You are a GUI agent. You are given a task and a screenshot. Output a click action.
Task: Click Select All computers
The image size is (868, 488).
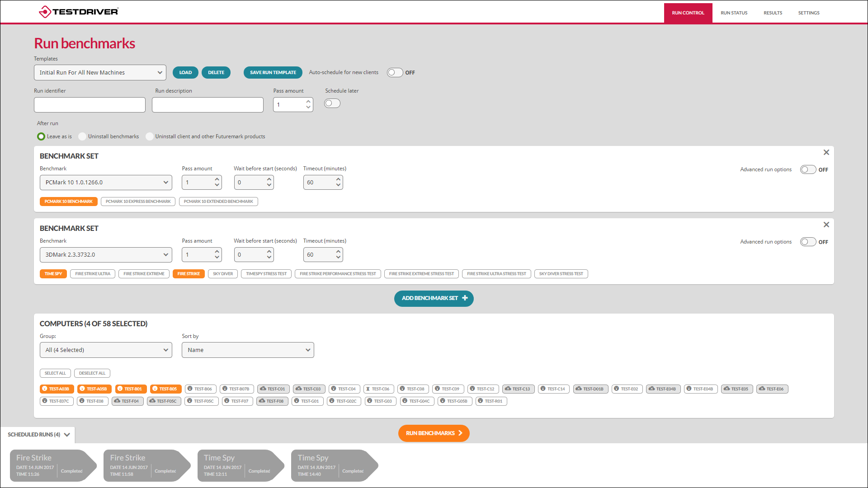pos(55,373)
